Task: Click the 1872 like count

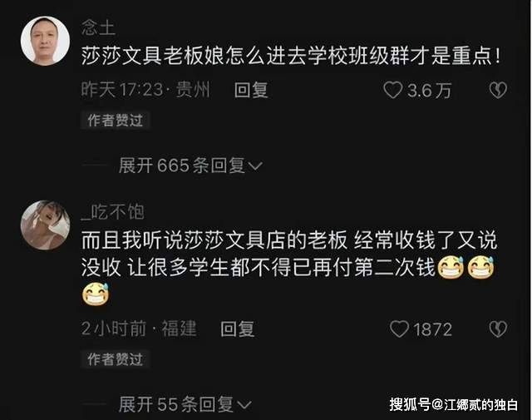Action: (432, 329)
